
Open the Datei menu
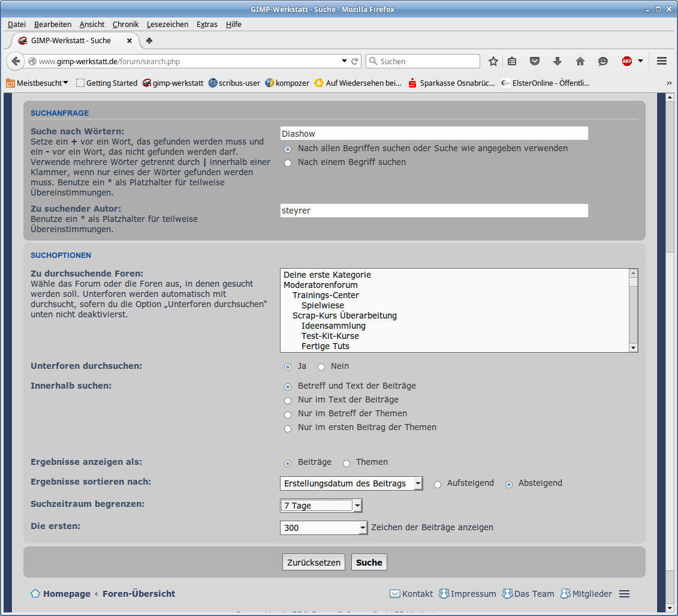pos(16,24)
